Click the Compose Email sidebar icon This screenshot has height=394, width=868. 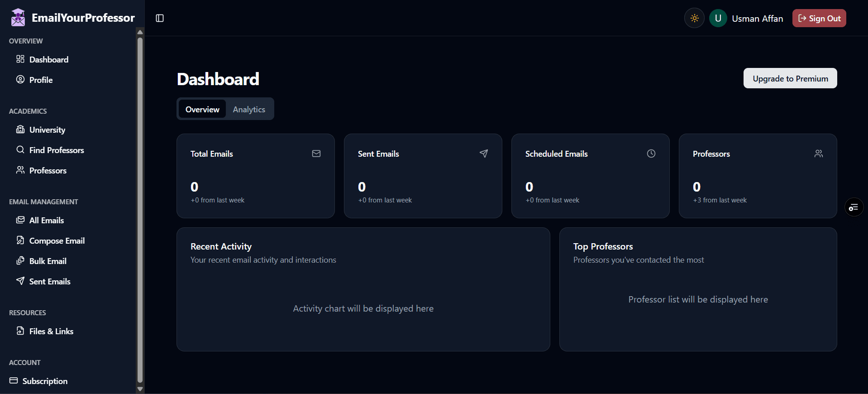click(x=20, y=240)
